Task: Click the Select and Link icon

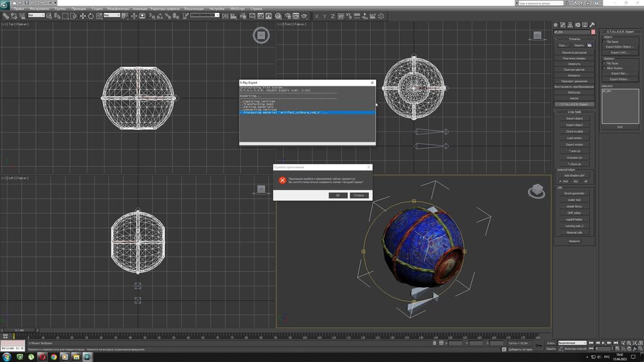Action: tap(5, 15)
